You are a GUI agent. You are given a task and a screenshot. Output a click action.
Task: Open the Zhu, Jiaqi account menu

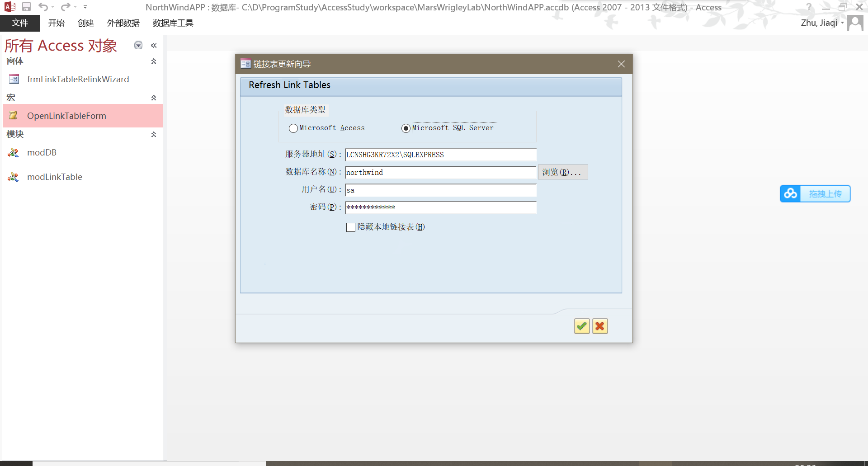pyautogui.click(x=822, y=23)
